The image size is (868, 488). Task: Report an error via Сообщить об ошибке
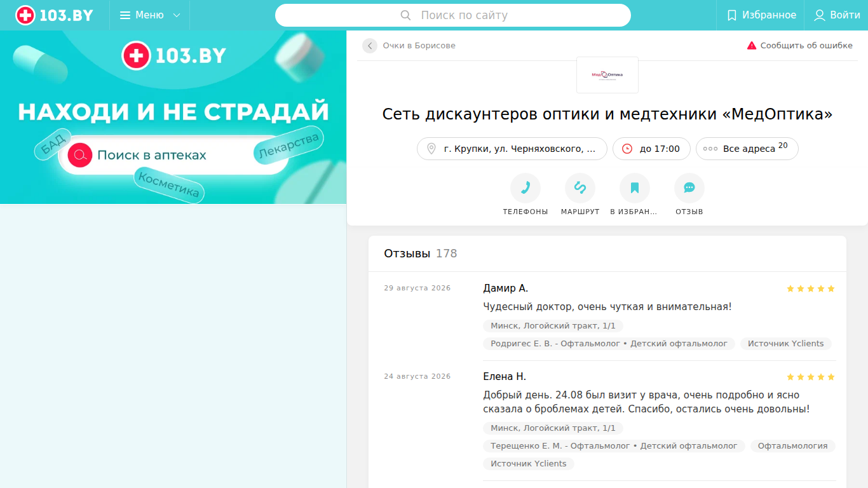point(799,46)
